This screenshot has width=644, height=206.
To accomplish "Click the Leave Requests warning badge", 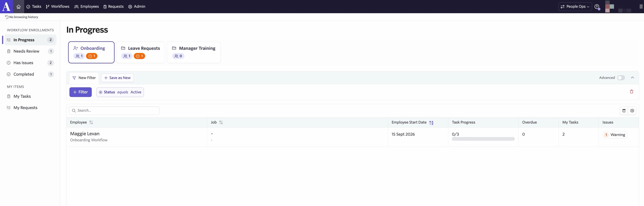I will point(139,56).
